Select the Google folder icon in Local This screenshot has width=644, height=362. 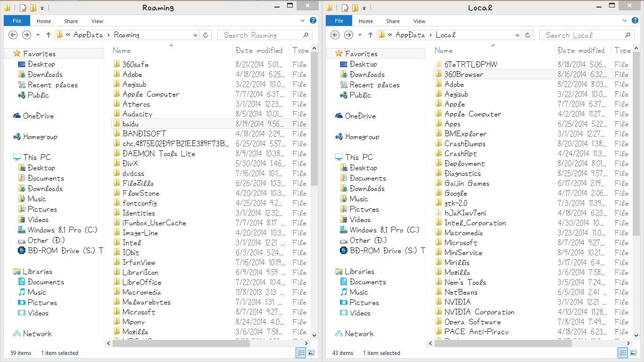(439, 193)
